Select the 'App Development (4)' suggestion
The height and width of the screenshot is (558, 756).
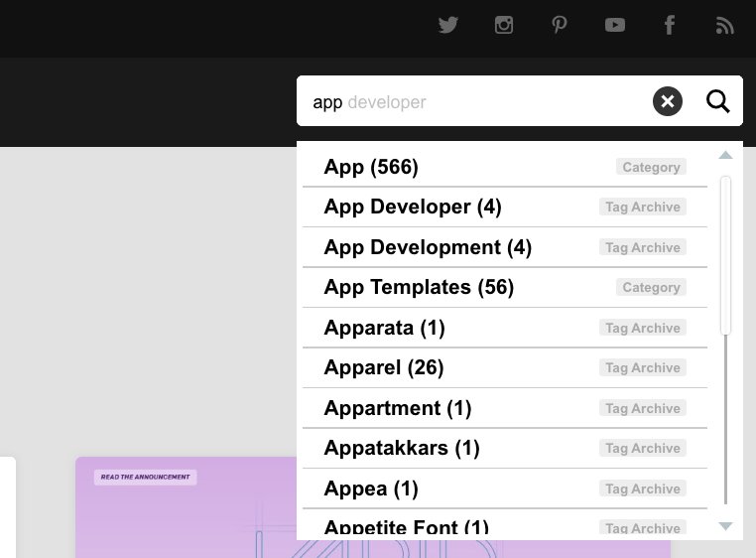coord(505,247)
